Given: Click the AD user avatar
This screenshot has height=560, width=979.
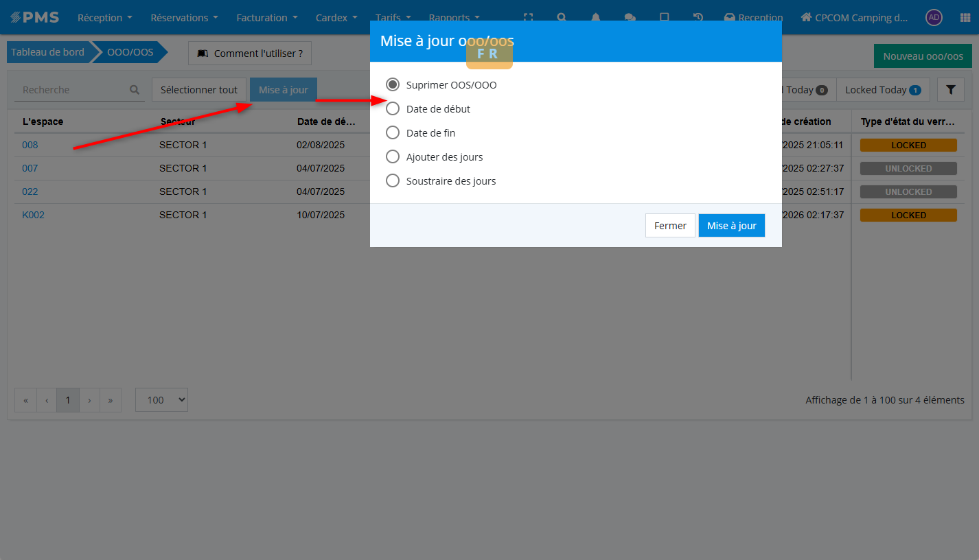Looking at the screenshot, I should click(x=934, y=18).
